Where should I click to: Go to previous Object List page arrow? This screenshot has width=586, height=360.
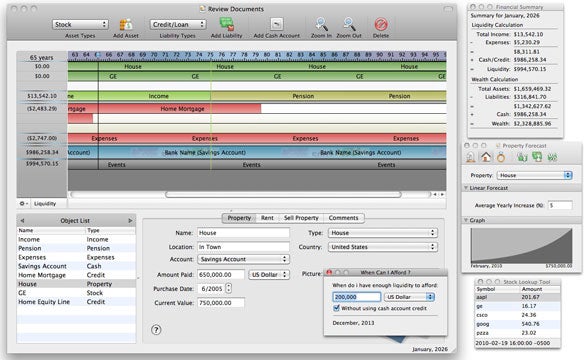tap(22, 221)
